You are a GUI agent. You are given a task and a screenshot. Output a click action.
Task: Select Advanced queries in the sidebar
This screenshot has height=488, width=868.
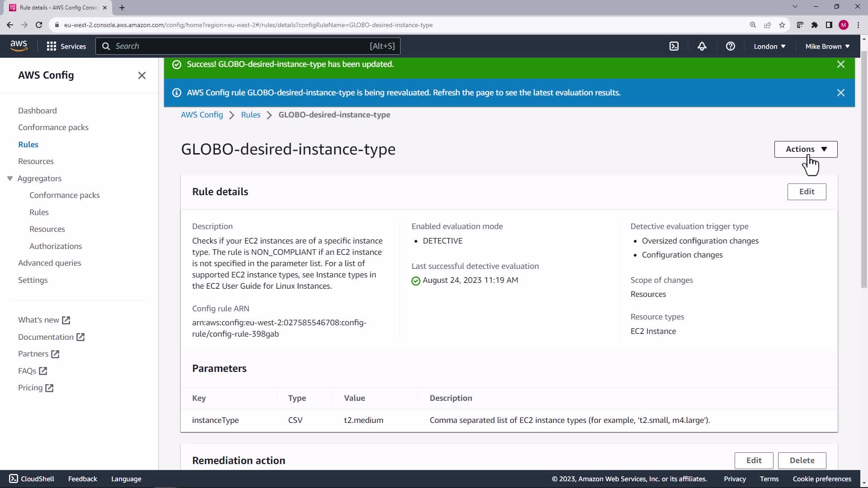coord(49,263)
